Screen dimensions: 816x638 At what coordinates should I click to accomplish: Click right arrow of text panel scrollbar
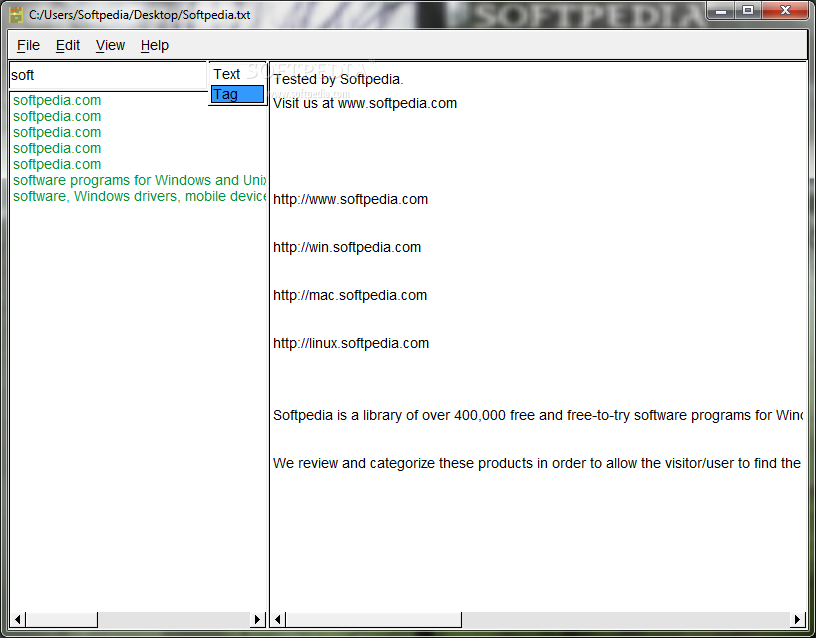point(797,619)
